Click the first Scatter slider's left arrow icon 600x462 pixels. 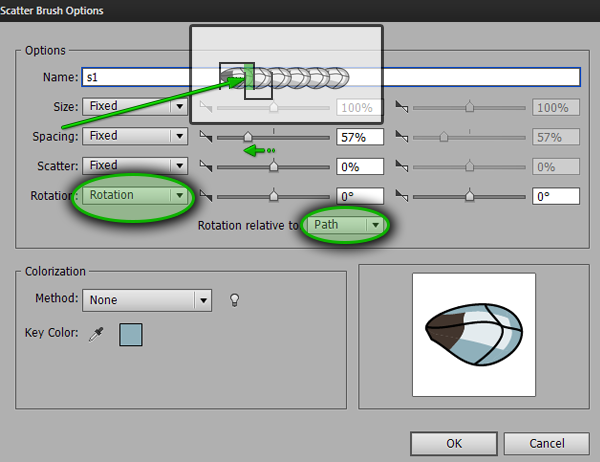[x=206, y=166]
